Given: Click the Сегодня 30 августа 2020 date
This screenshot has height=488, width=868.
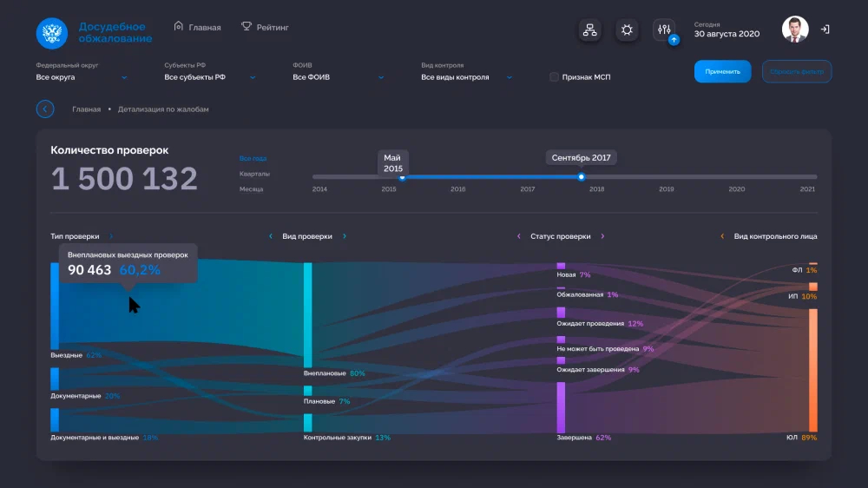Looking at the screenshot, I should click(727, 30).
